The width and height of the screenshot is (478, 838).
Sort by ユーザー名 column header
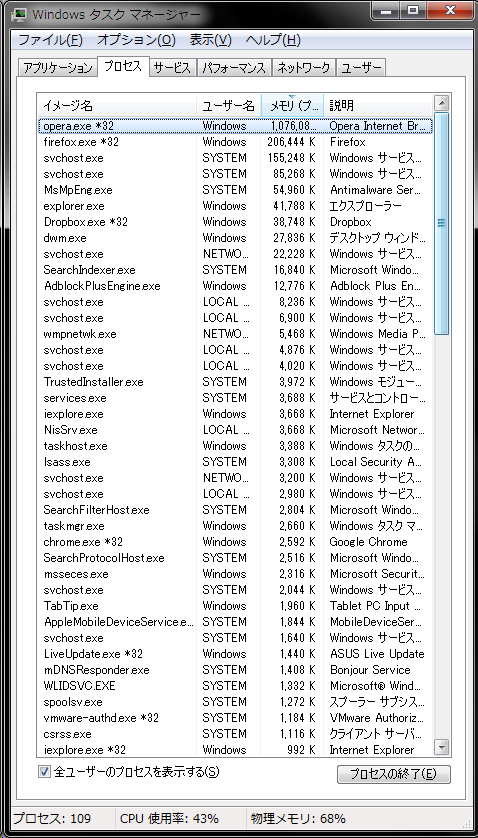(x=229, y=105)
